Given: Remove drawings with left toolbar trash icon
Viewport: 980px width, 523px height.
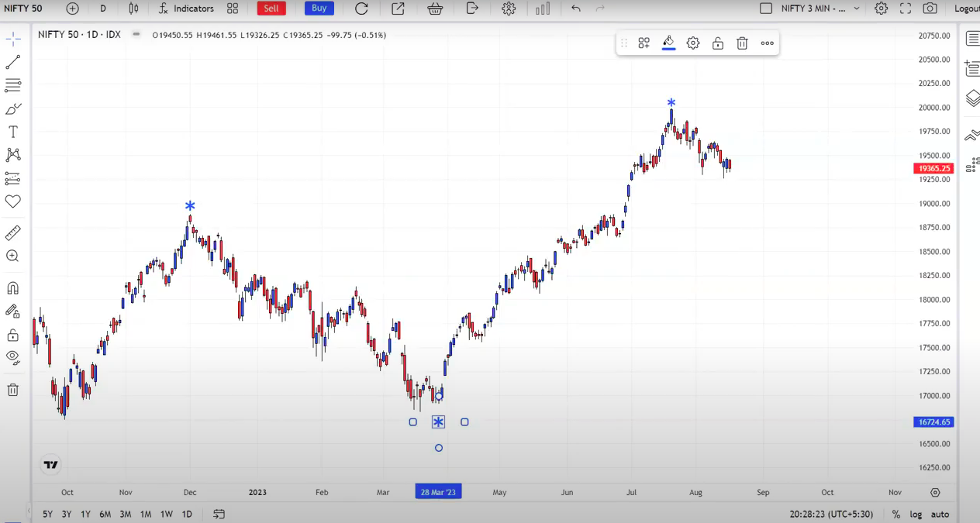Looking at the screenshot, I should click(13, 390).
